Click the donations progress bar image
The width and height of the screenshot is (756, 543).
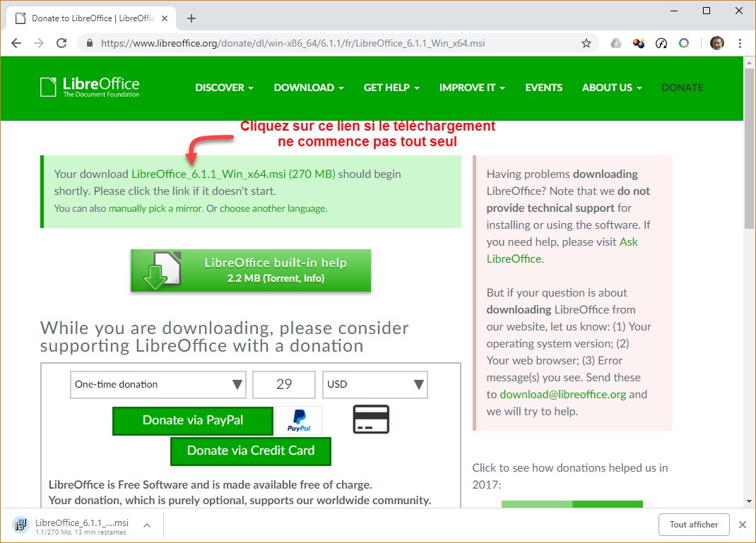572,503
